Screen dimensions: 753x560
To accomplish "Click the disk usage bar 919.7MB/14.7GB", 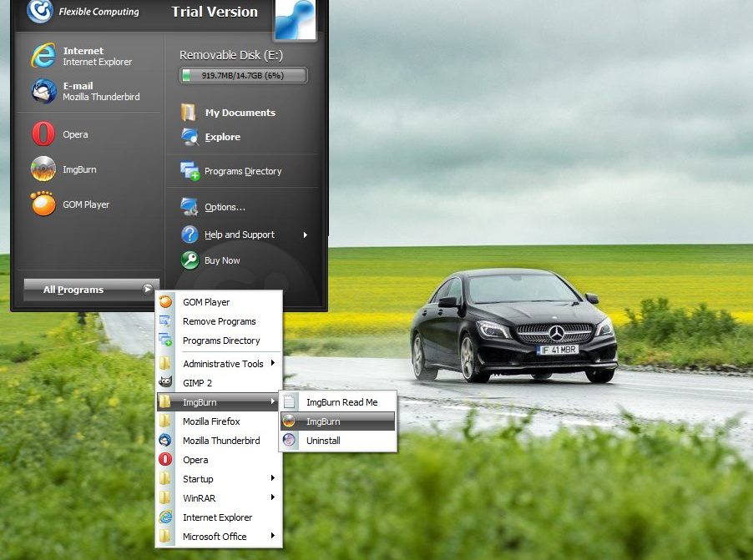I will [x=243, y=75].
